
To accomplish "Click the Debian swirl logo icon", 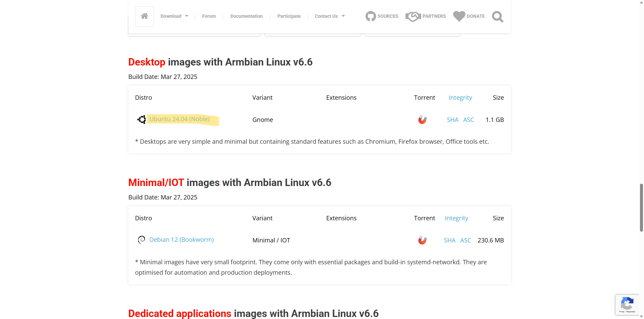I will click(142, 240).
